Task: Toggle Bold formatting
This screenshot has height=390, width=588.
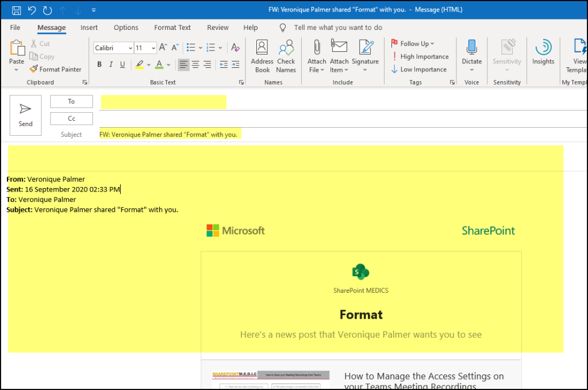Action: [x=99, y=64]
